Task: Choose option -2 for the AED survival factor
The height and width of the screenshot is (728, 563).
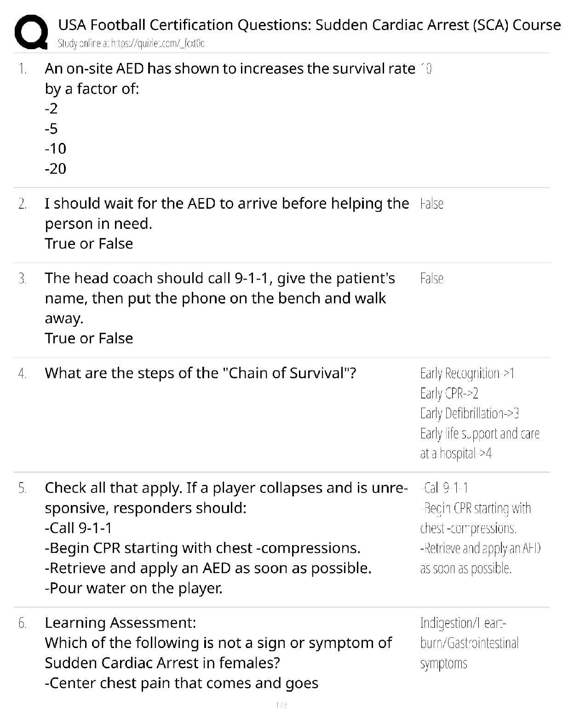Action: tap(52, 108)
